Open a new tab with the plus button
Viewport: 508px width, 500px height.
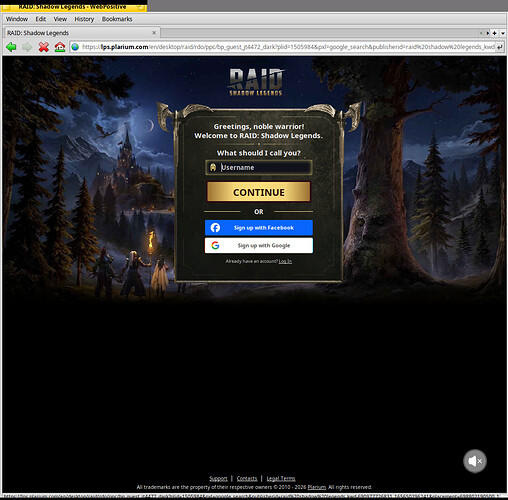[495, 33]
